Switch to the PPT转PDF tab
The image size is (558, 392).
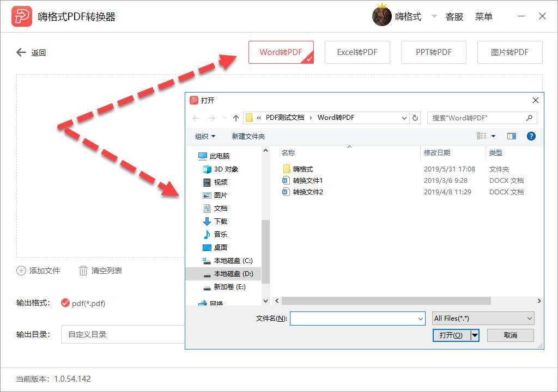[x=433, y=52]
